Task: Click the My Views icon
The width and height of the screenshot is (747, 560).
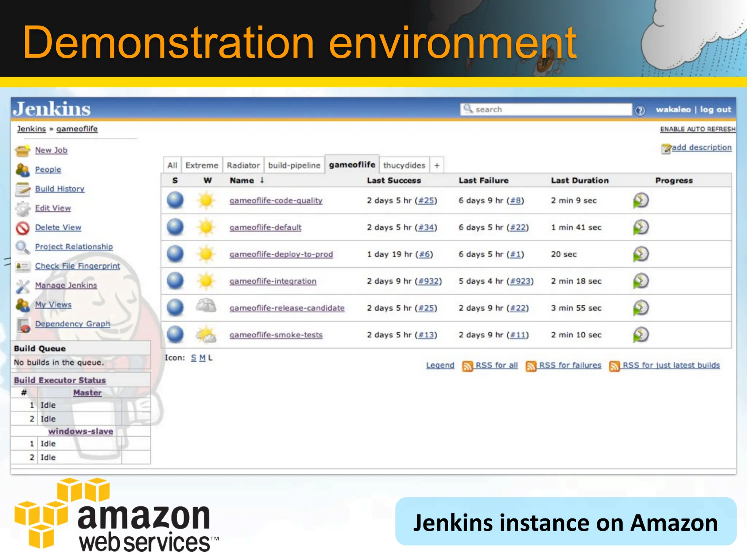Action: click(x=23, y=305)
